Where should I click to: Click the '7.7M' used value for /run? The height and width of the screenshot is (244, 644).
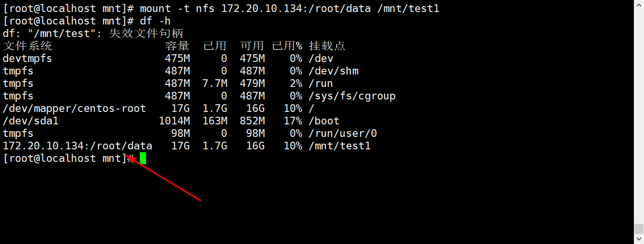coord(215,84)
